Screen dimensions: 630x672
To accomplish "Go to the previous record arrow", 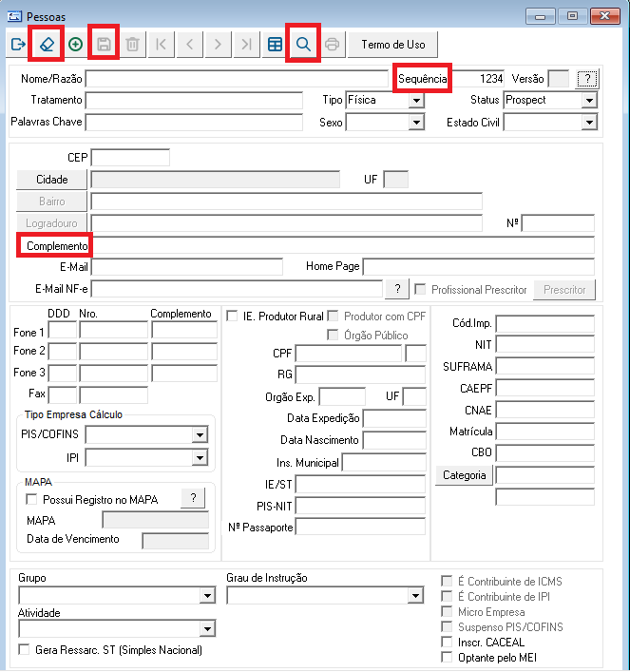I will coord(189,44).
